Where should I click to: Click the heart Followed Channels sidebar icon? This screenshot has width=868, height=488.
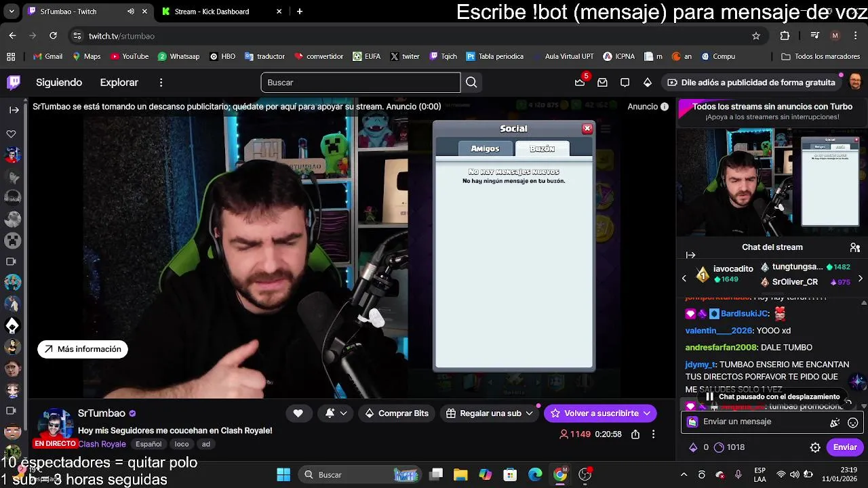click(12, 134)
